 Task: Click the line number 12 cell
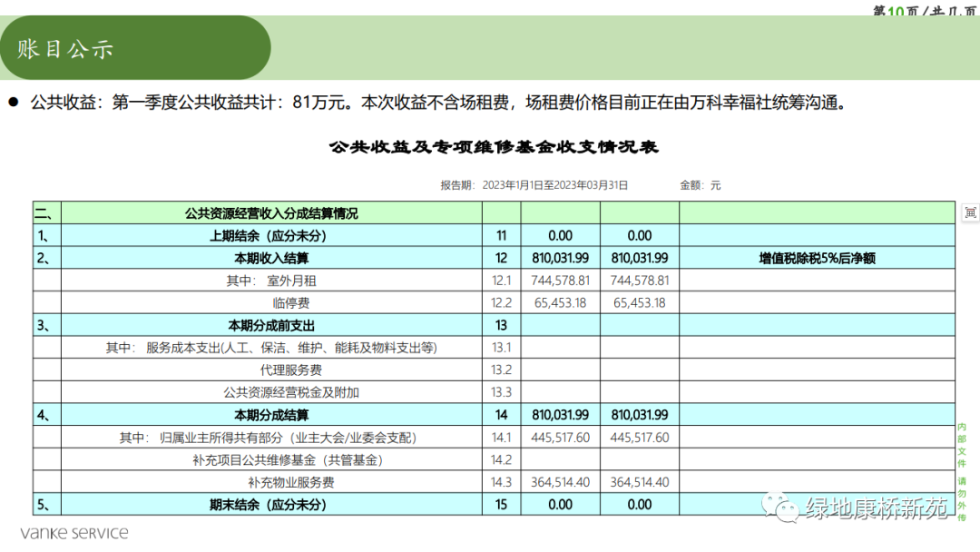(x=501, y=258)
